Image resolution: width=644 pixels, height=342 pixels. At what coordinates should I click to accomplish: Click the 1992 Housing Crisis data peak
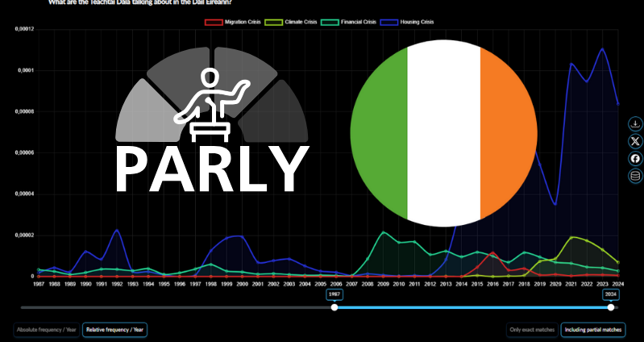pos(117,230)
